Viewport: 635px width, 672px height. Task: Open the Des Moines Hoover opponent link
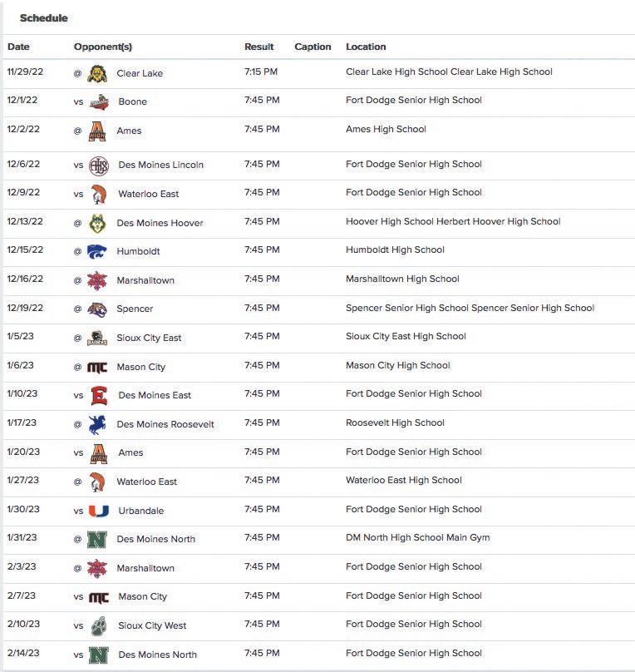pyautogui.click(x=160, y=223)
